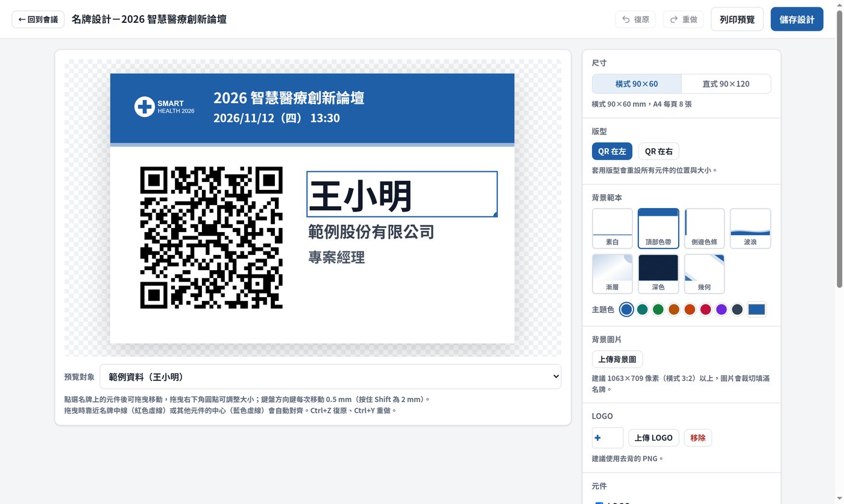Pick the 漸層 background template

click(613, 274)
